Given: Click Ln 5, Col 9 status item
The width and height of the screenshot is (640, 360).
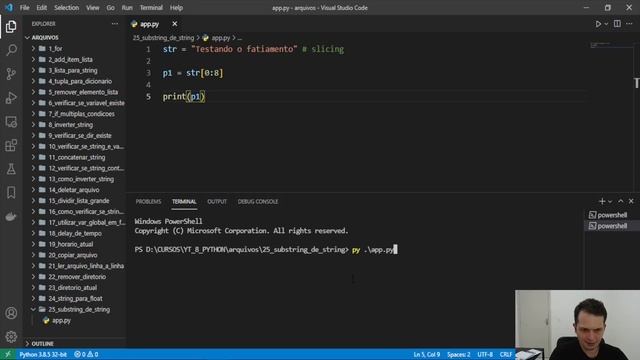Looking at the screenshot, I should click(x=427, y=354).
